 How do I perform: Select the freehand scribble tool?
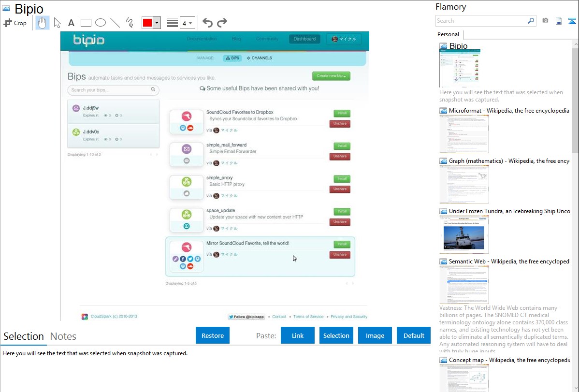point(130,23)
